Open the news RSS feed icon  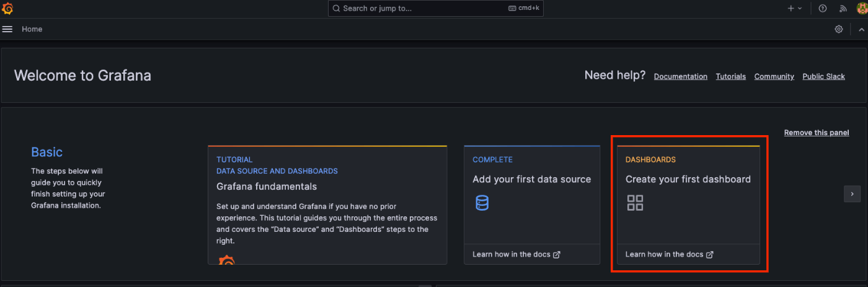[x=843, y=9]
